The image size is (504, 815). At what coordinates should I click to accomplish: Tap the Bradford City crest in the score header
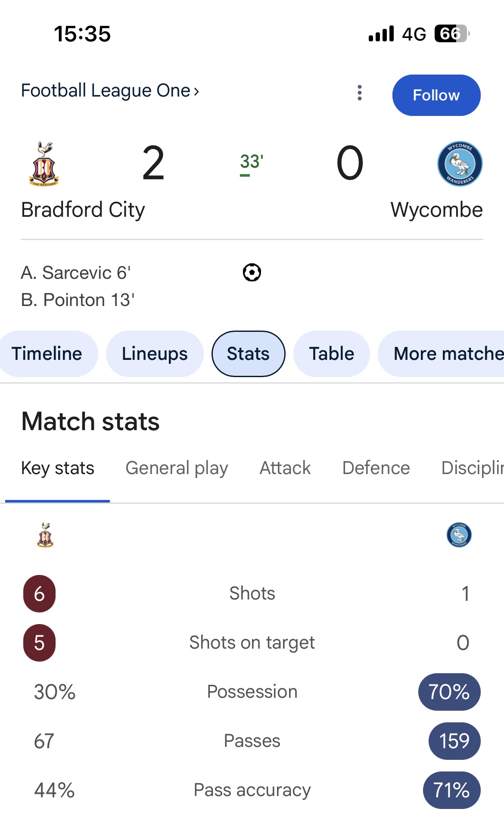click(x=44, y=164)
